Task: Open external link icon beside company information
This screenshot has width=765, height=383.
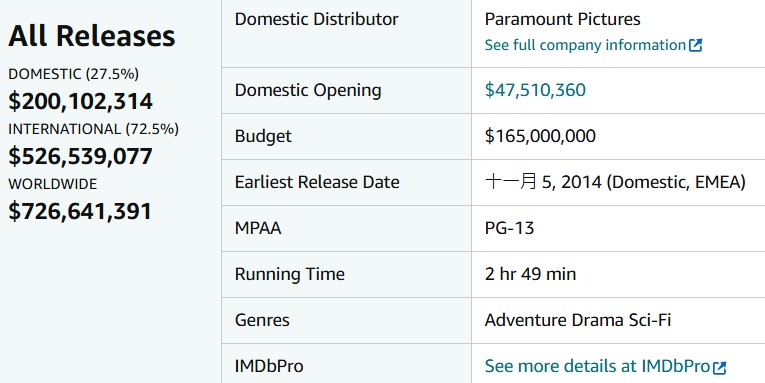Action: (695, 45)
